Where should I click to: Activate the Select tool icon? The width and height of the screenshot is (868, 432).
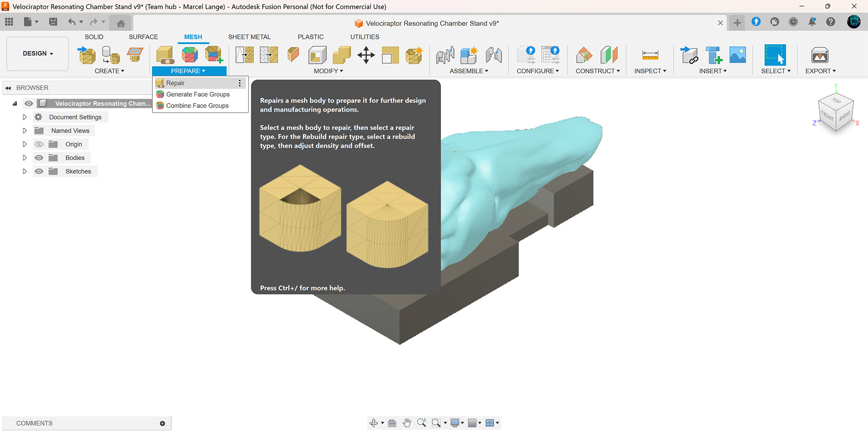(x=775, y=55)
